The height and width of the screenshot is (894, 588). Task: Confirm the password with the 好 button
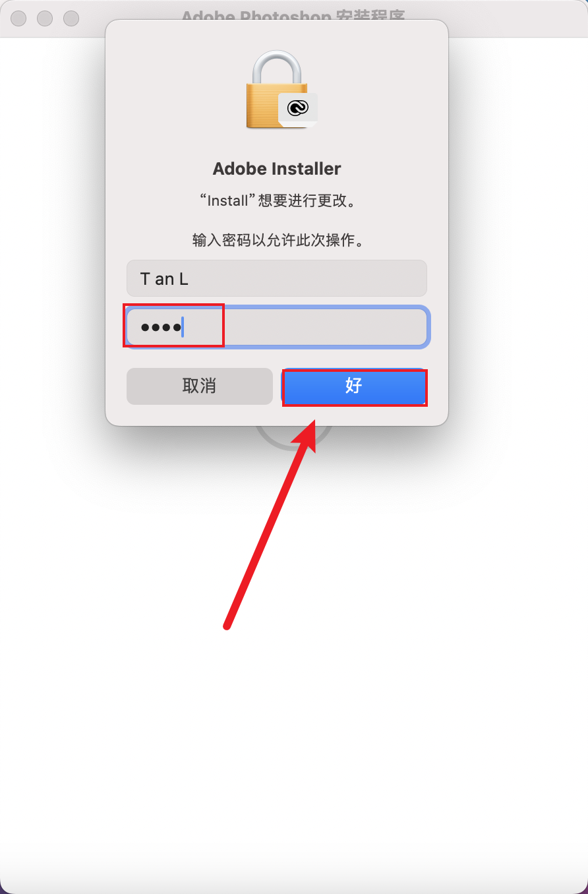tap(355, 386)
